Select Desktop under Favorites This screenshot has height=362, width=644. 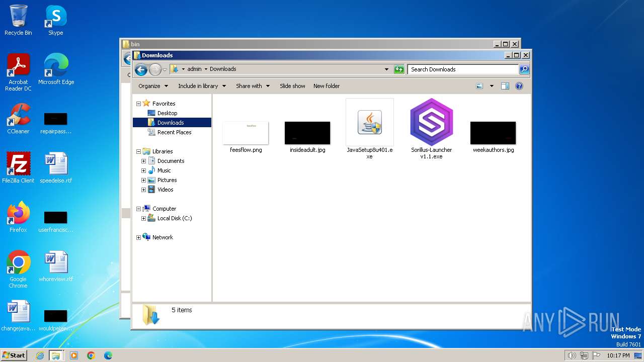pos(167,113)
